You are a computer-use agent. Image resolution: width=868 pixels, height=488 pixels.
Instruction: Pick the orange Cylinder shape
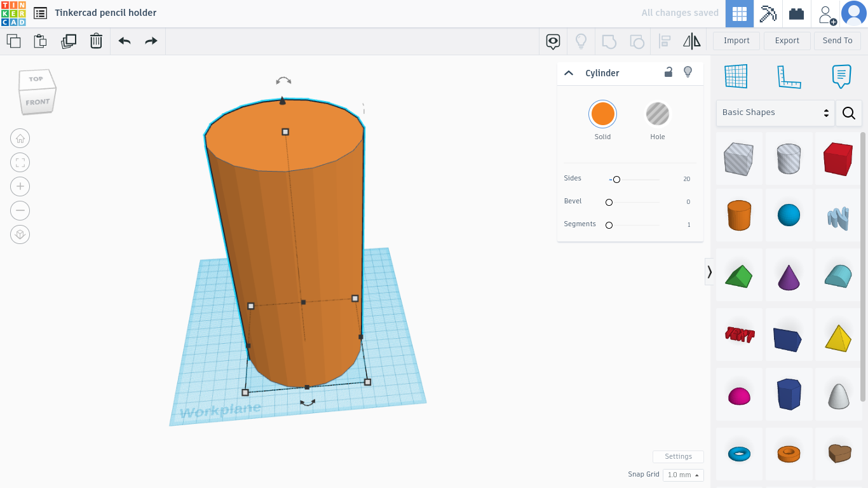739,216
